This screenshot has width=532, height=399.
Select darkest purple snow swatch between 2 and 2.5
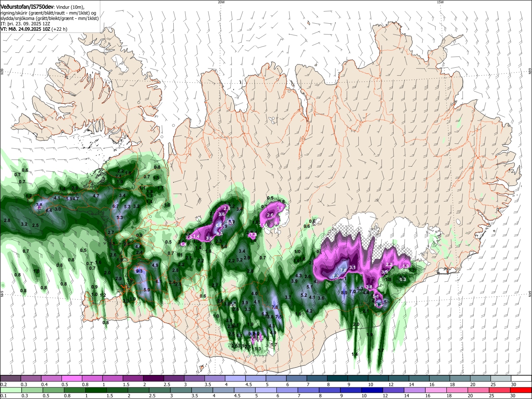(153, 379)
